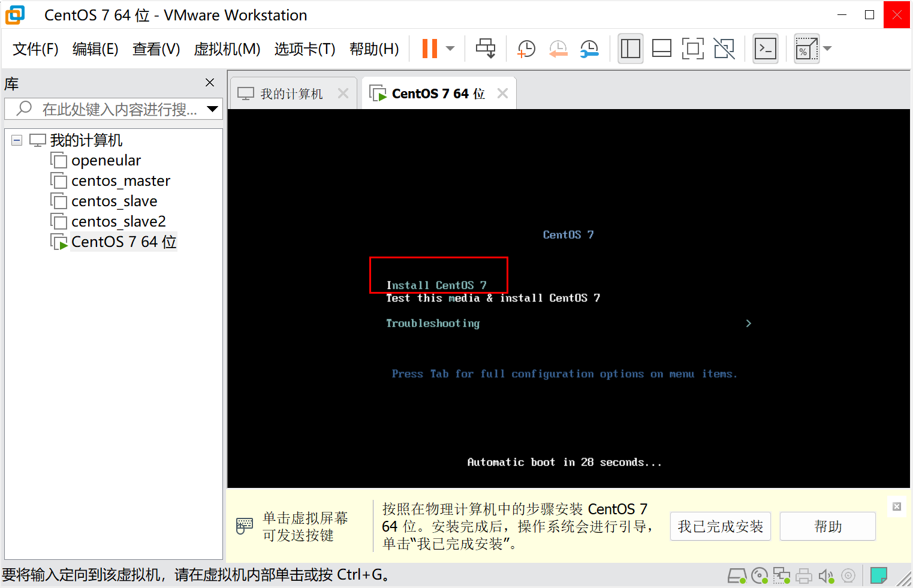Viewport: 913px width, 588px height.
Task: Select Test this media & install CentOS 7
Action: pos(493,298)
